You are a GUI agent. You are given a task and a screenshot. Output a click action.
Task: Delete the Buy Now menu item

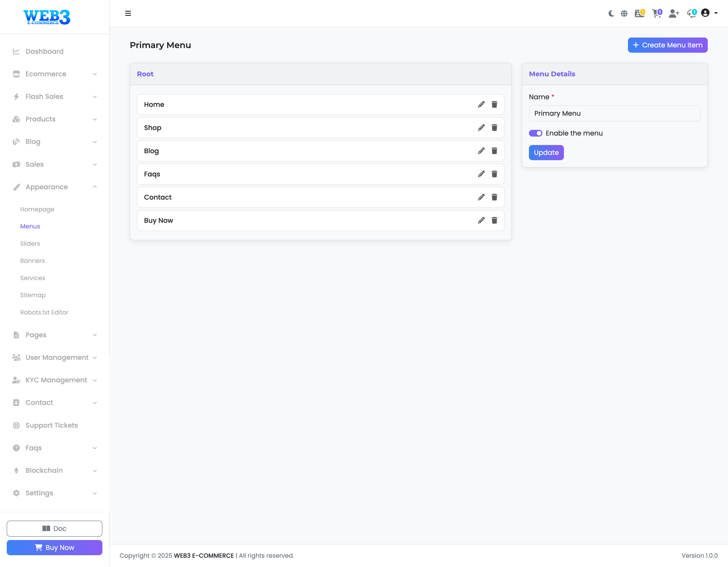click(494, 220)
